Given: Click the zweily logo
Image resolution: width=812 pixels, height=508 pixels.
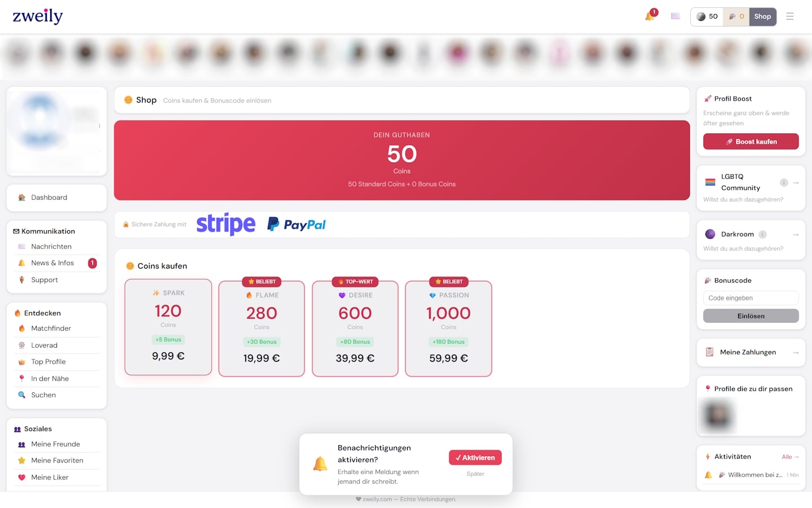Looking at the screenshot, I should pyautogui.click(x=38, y=16).
